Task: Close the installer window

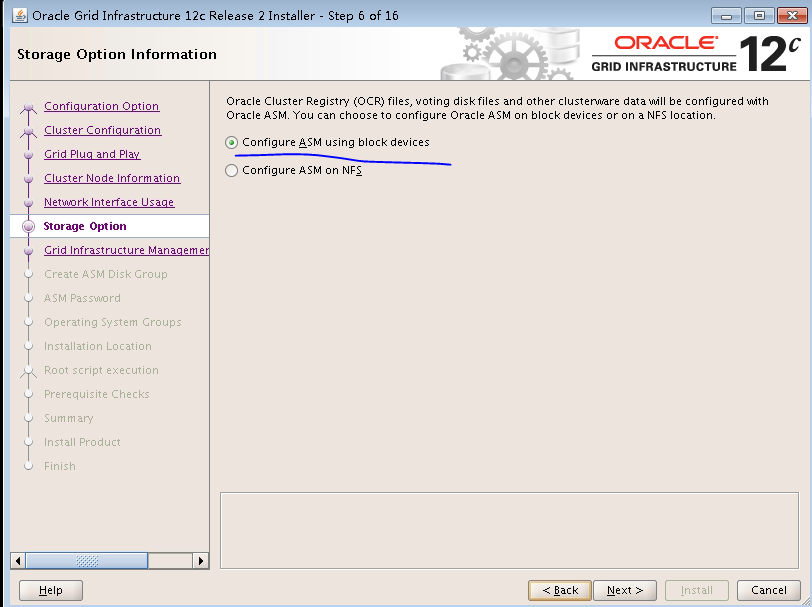Action: coord(792,16)
